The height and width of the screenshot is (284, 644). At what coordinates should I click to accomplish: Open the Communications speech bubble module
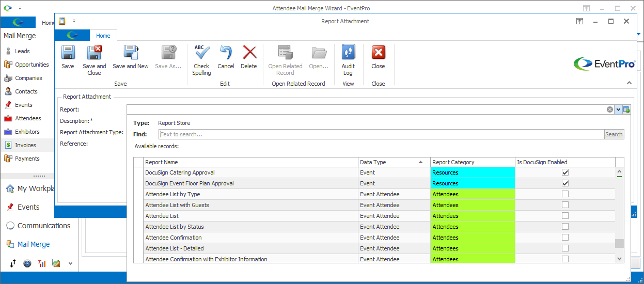pyautogui.click(x=10, y=226)
